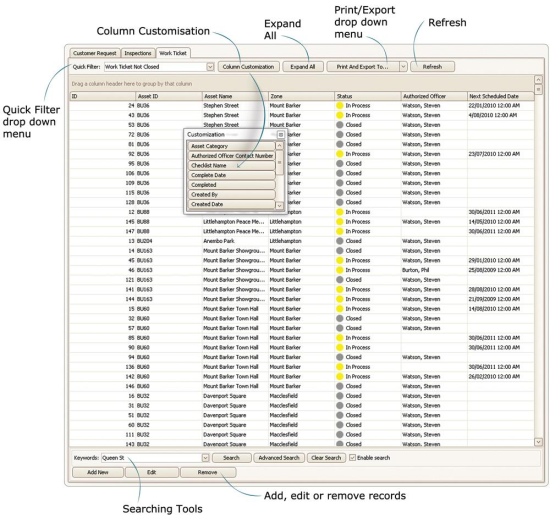Click yellow status icon for ID 15
The image size is (550, 518).
340,309
